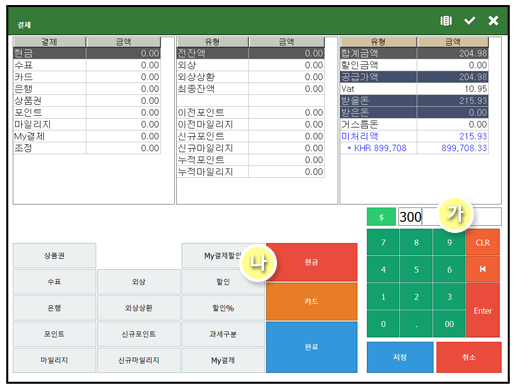Click the My결제할인 button

(x=223, y=256)
